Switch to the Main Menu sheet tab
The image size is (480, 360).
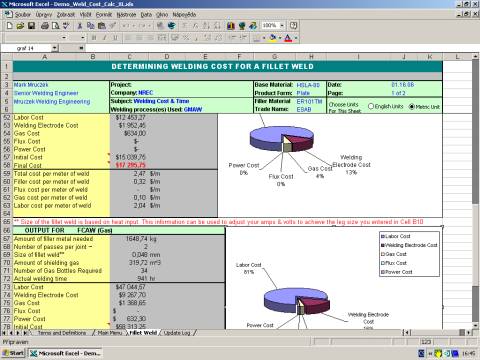point(109,333)
